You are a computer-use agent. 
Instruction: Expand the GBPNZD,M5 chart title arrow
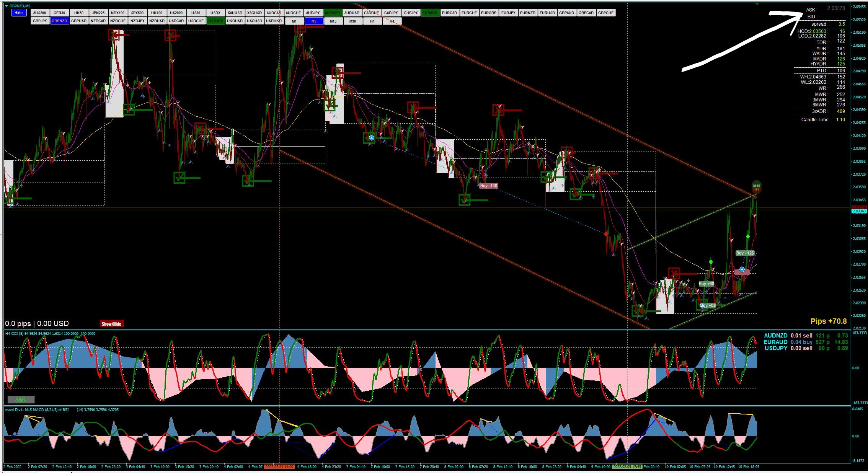coord(6,6)
